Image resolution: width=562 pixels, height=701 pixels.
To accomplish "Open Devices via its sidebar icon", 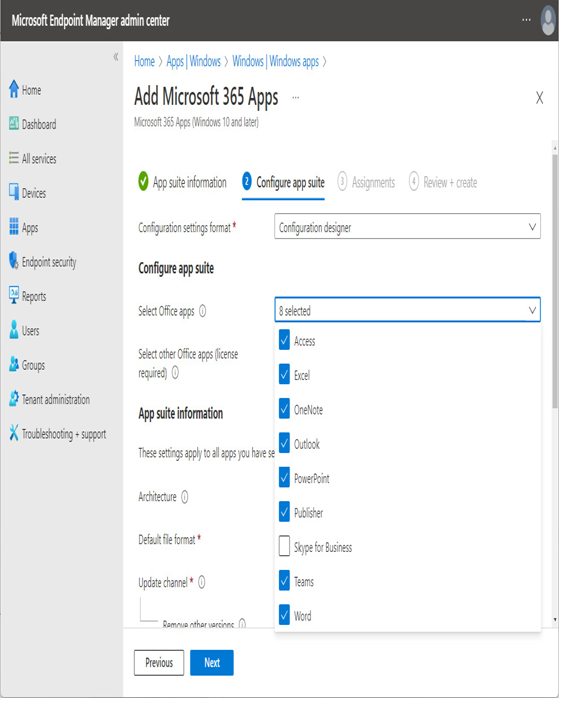I will pos(14,193).
